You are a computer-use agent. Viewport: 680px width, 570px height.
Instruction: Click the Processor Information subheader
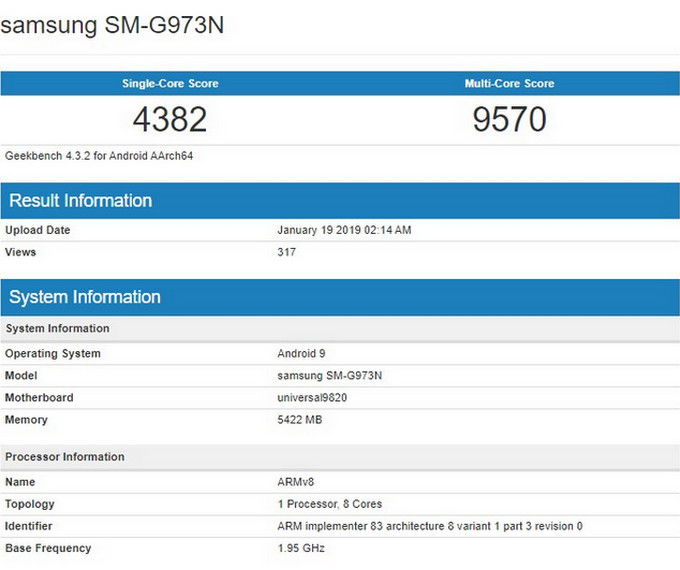pyautogui.click(x=340, y=457)
